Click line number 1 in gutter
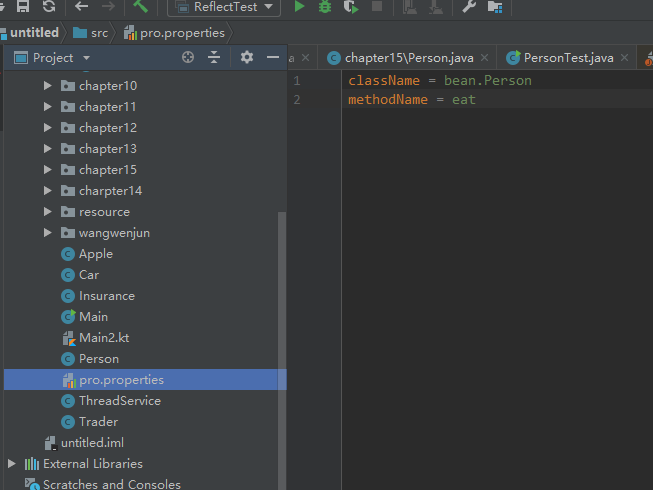The image size is (653, 490). [297, 80]
